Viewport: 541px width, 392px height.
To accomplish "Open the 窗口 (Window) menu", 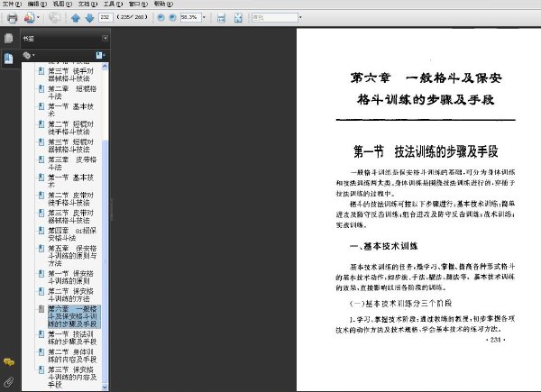I will coord(138,4).
